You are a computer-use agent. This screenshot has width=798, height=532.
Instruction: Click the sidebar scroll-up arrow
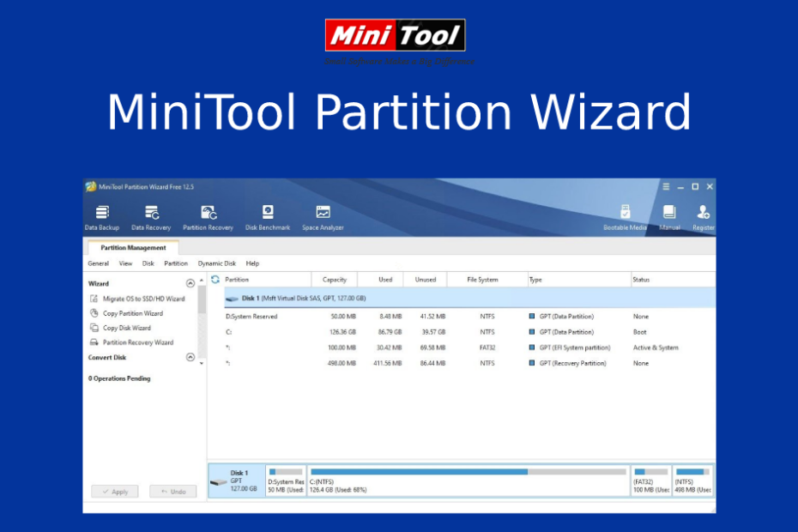(202, 281)
